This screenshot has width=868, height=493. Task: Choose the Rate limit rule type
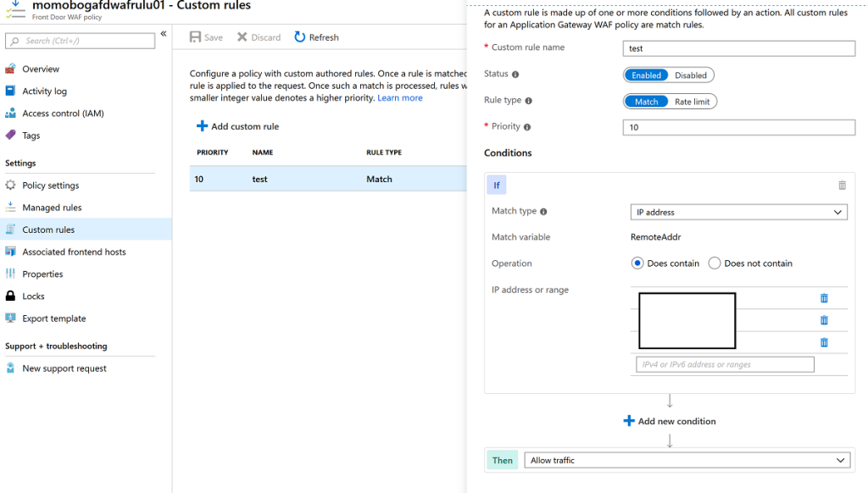pyautogui.click(x=692, y=102)
